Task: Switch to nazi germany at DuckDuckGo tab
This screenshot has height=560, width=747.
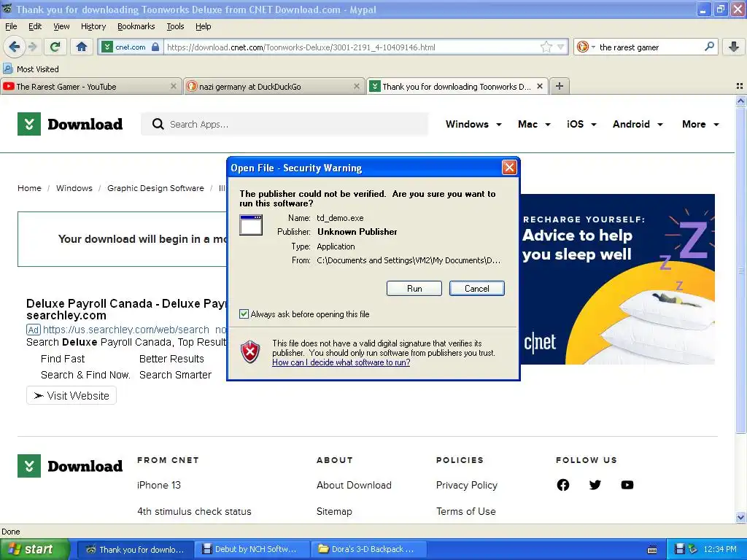Action: pyautogui.click(x=274, y=86)
